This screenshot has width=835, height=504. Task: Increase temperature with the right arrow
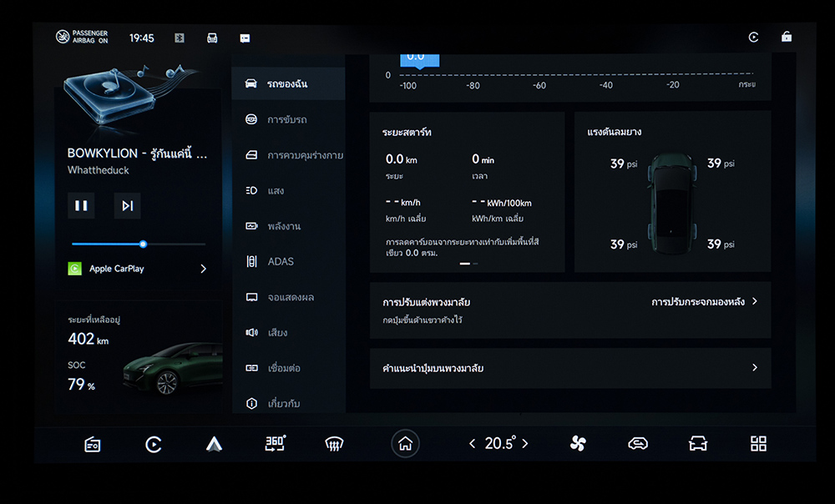pos(525,444)
